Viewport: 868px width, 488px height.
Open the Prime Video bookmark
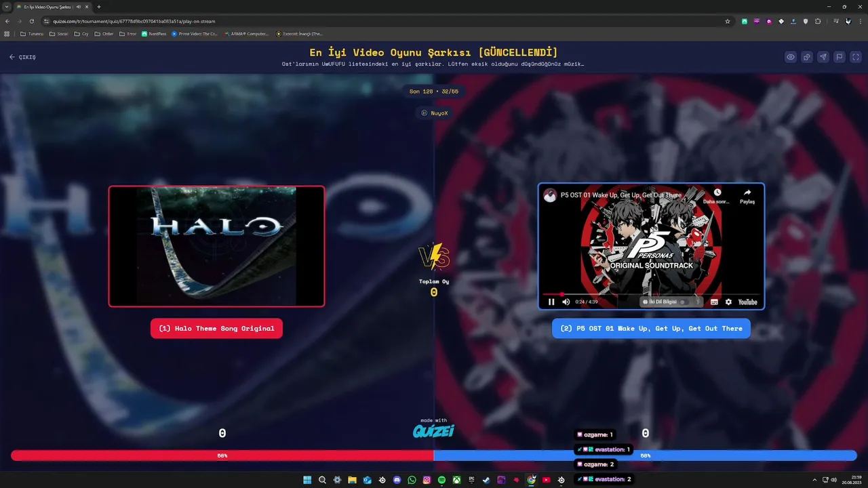coord(195,33)
